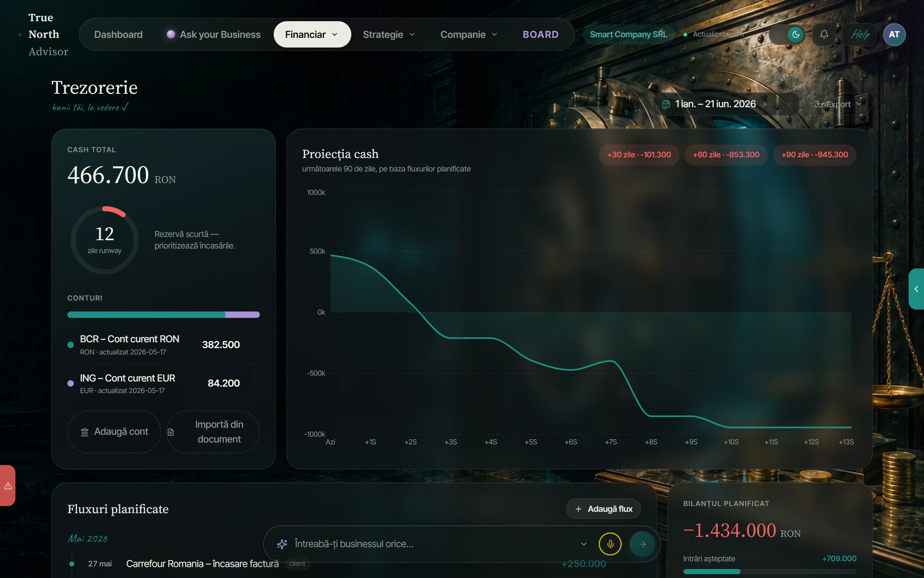The width and height of the screenshot is (924, 578).
Task: Go to the BOARD section
Action: (540, 34)
